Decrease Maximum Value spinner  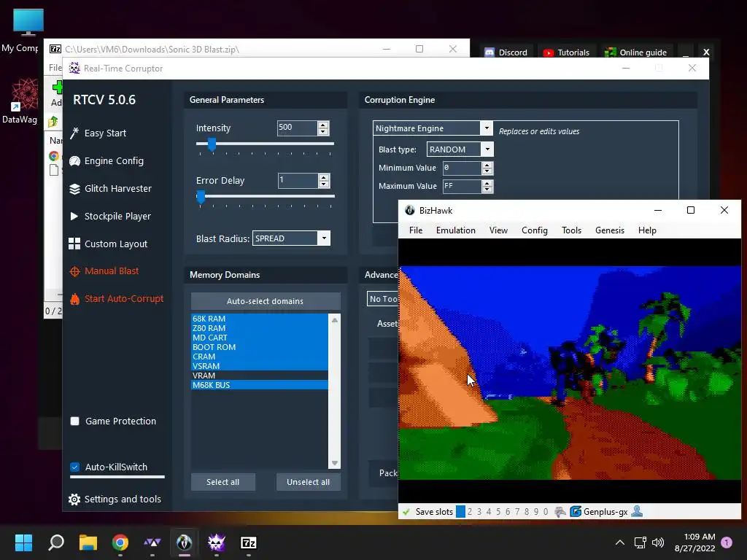(x=487, y=190)
